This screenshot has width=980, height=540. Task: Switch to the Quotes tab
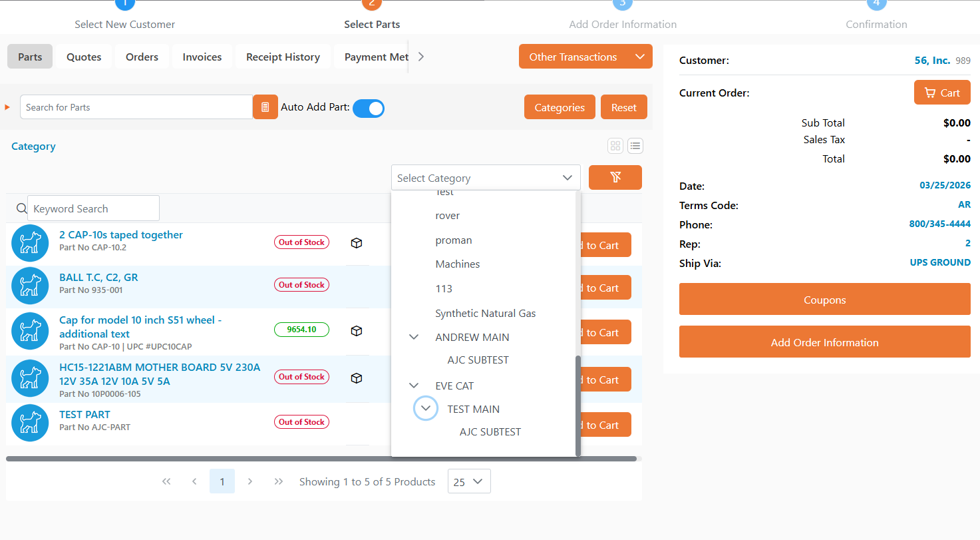click(x=83, y=57)
